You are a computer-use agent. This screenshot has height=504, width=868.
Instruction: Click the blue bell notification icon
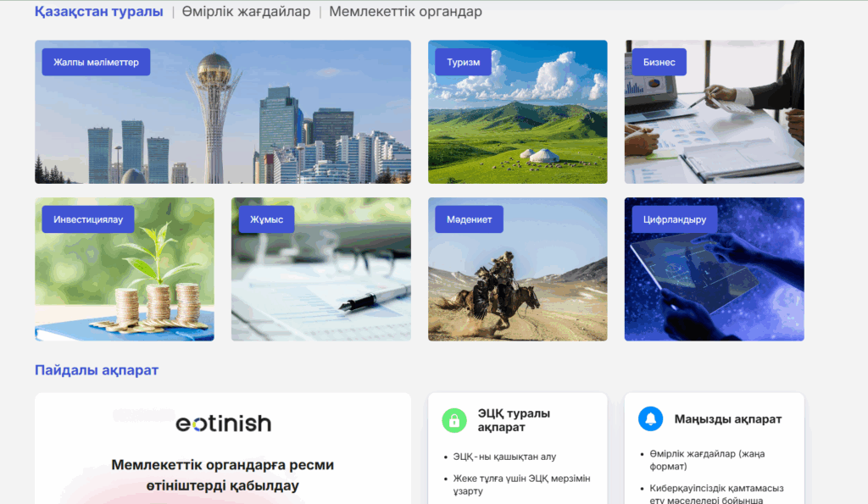pos(651,419)
